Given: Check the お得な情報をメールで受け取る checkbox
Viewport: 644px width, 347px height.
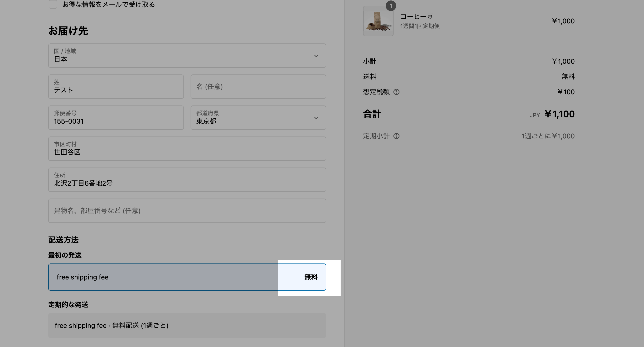Looking at the screenshot, I should [x=53, y=4].
